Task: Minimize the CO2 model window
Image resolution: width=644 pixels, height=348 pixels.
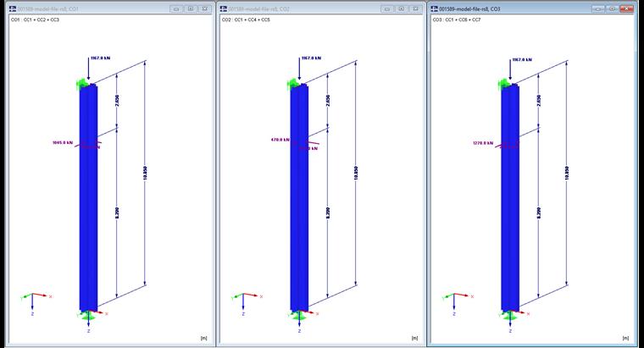Action: (x=387, y=8)
